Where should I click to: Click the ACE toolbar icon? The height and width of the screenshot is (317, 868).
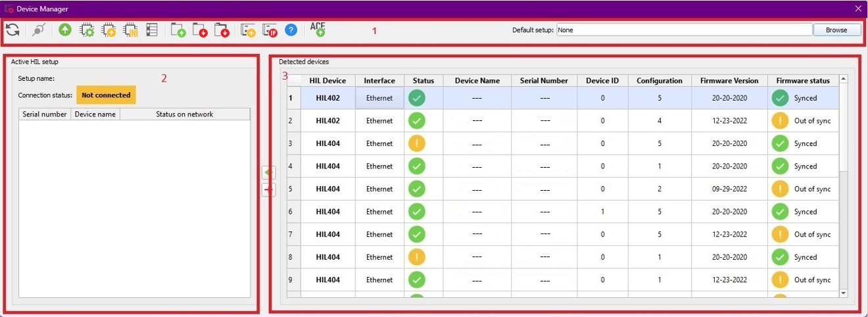click(318, 29)
